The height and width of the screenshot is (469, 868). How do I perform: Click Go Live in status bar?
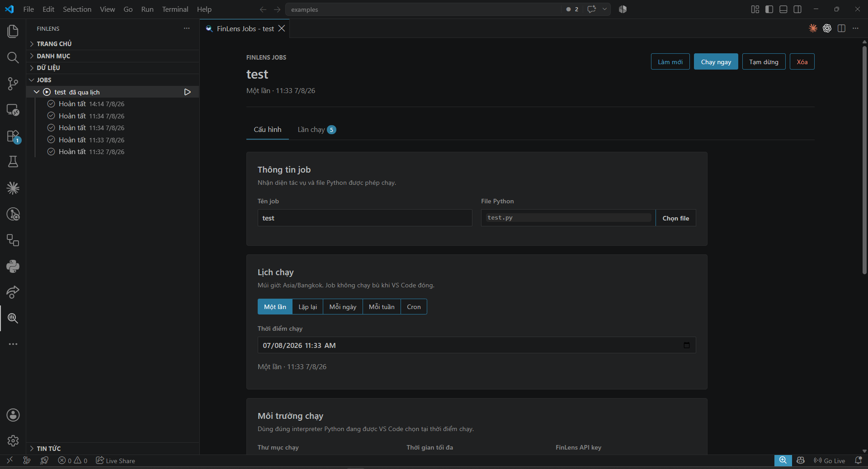(x=830, y=461)
